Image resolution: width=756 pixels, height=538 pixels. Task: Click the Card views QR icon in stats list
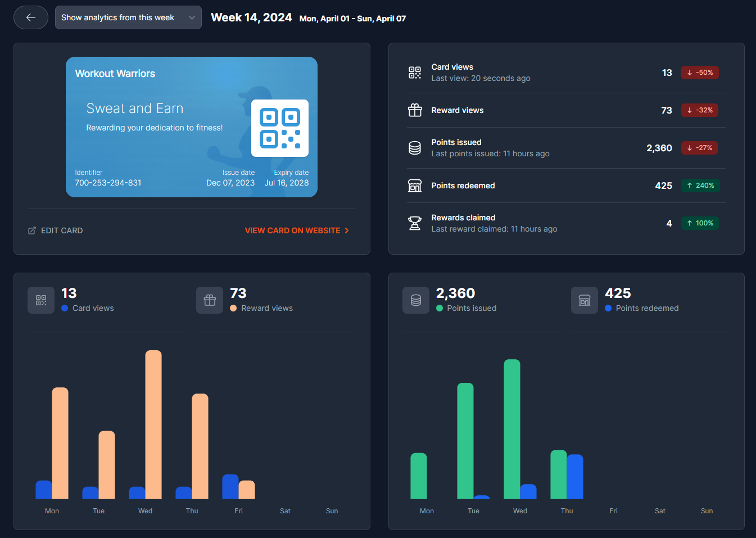pyautogui.click(x=415, y=73)
